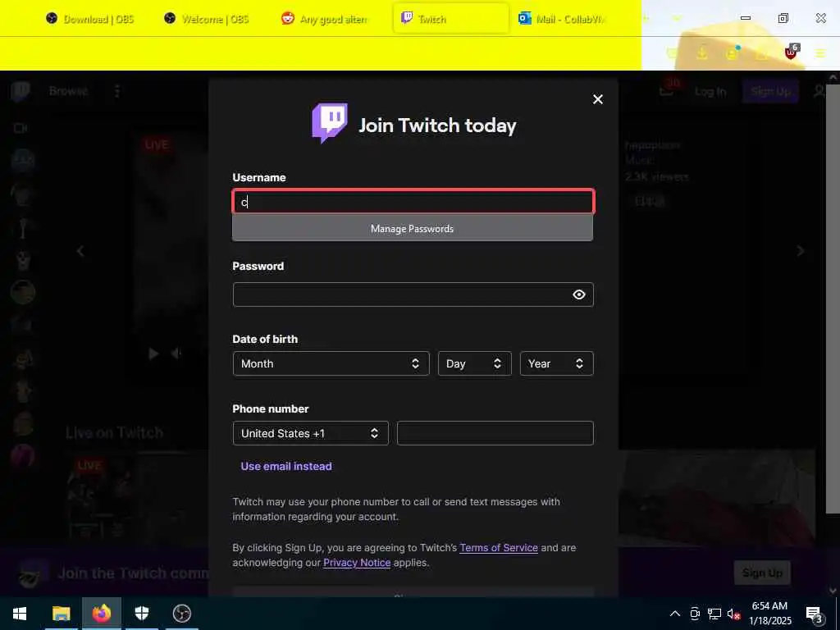Viewport: 840px width, 630px height.
Task: Open OBS Studio from taskbar
Action: coord(182,614)
